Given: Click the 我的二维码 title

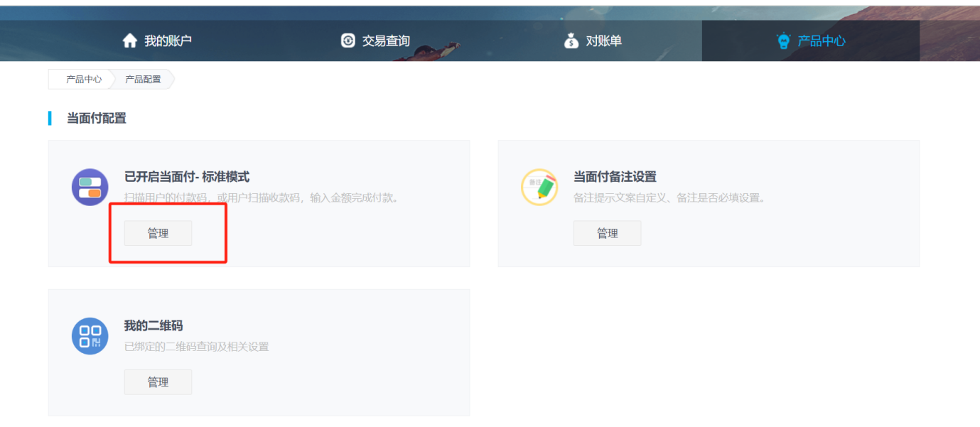Looking at the screenshot, I should [x=154, y=325].
